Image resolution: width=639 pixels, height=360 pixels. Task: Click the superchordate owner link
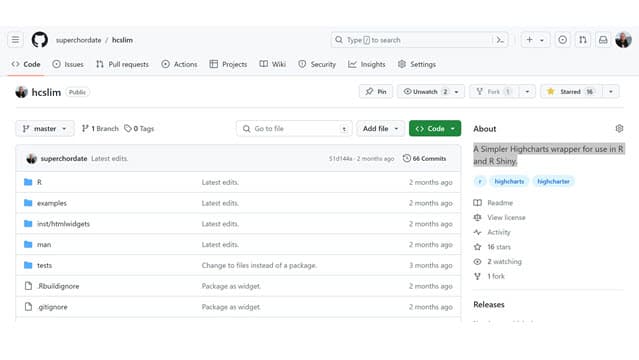pyautogui.click(x=78, y=40)
